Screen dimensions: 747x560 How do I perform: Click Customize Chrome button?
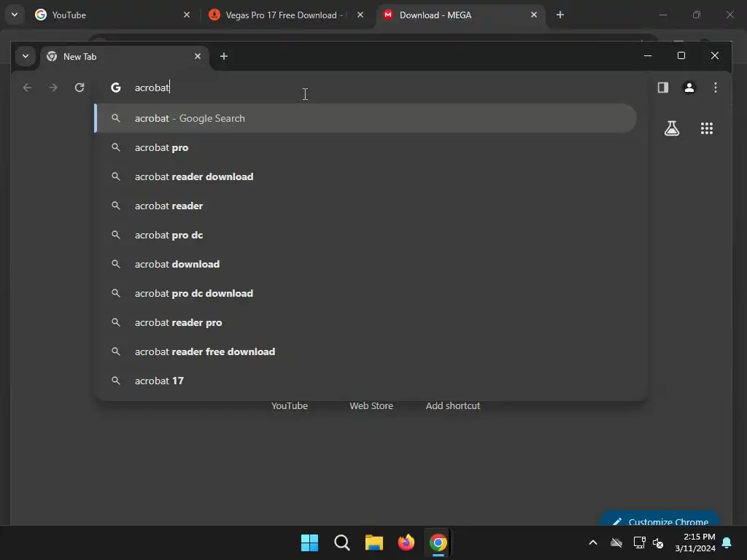(659, 520)
